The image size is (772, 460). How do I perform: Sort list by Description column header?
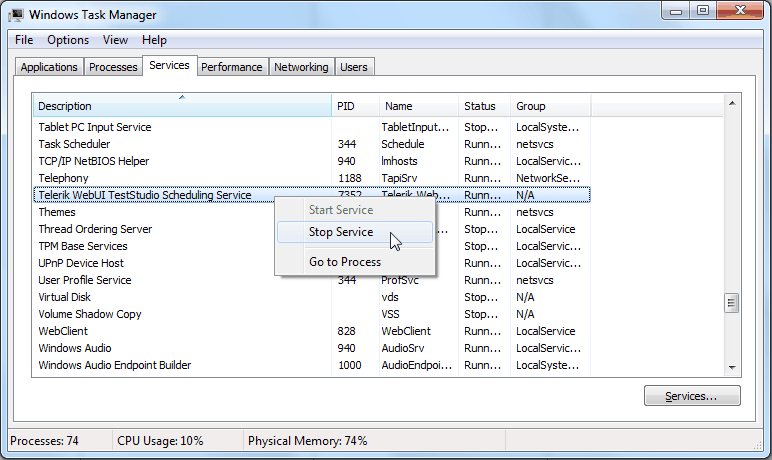(180, 106)
